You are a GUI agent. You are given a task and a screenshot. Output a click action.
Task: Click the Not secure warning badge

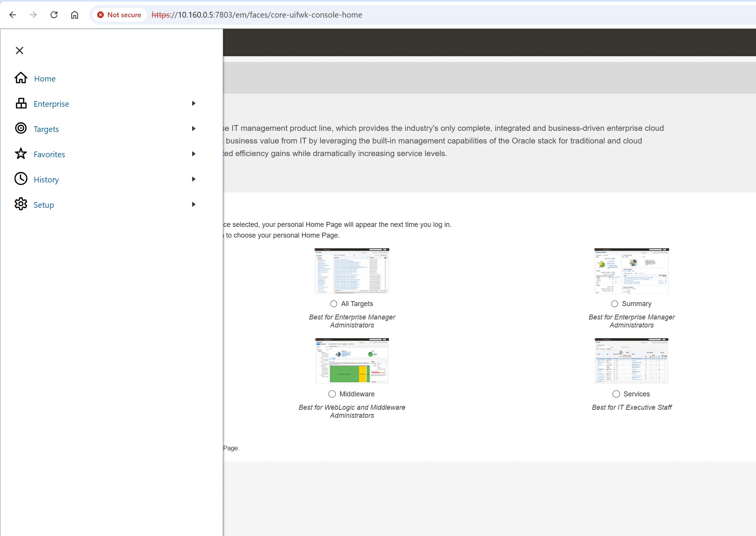[119, 15]
